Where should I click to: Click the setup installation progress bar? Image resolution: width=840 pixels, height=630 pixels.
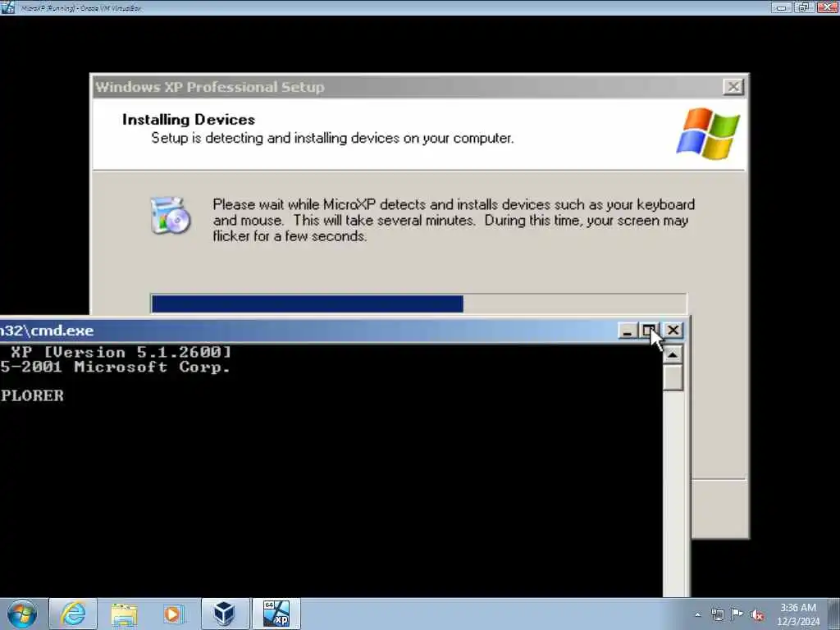click(418, 304)
